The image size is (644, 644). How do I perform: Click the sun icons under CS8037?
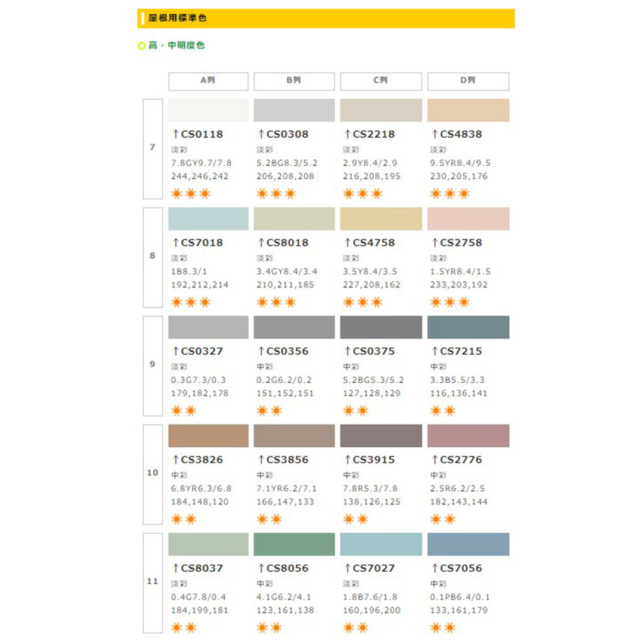coord(184,627)
